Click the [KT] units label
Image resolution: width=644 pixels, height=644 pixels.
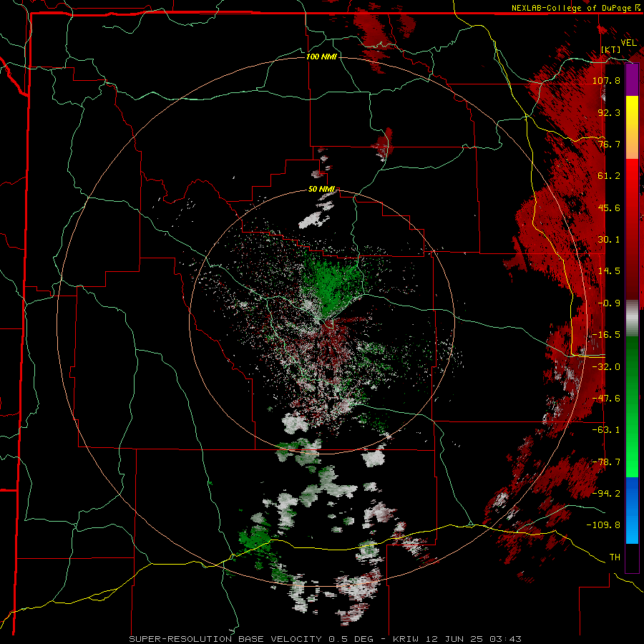tap(611, 49)
